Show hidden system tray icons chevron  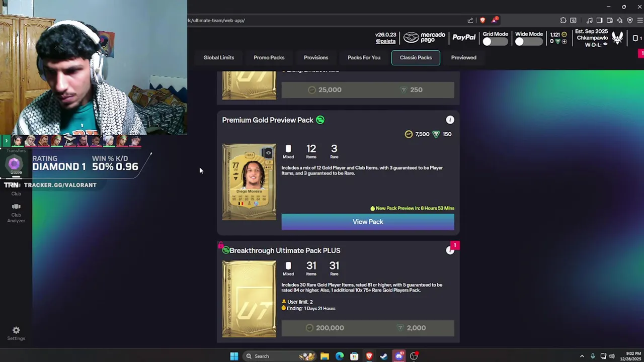pos(582,356)
